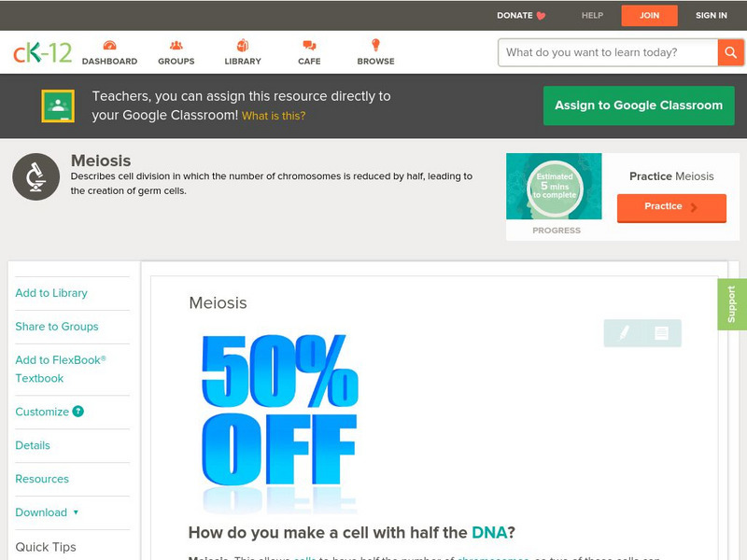This screenshot has width=747, height=560.
Task: Click the orange search magnifier button
Action: pos(730,52)
